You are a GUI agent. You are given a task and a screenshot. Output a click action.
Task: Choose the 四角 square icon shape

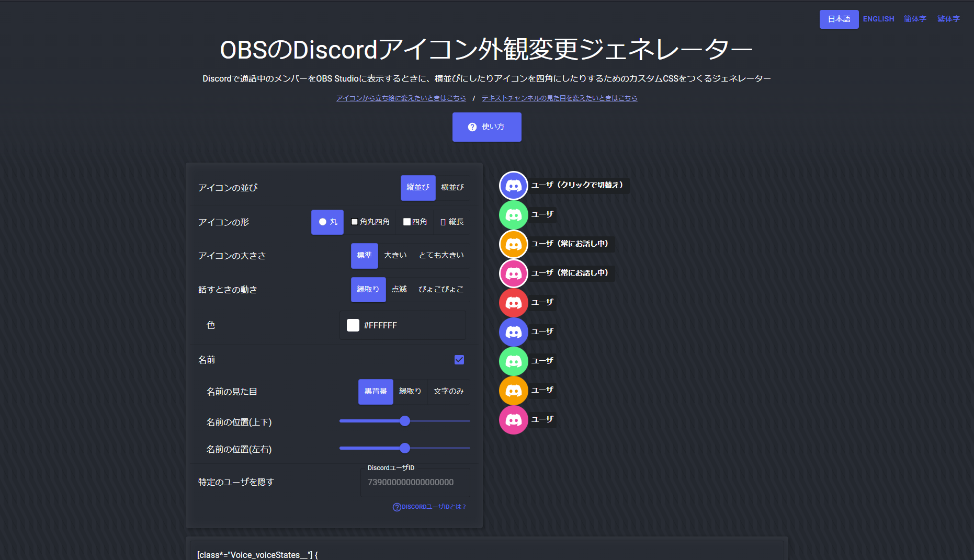coord(415,222)
